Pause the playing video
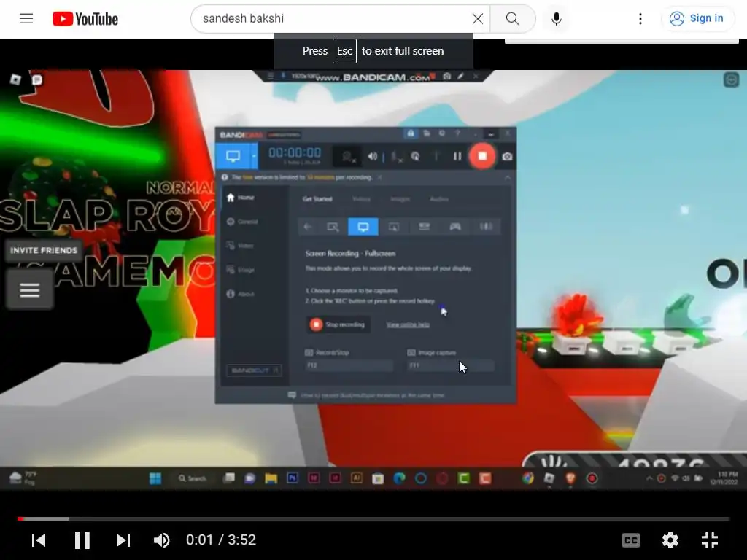 (x=82, y=540)
